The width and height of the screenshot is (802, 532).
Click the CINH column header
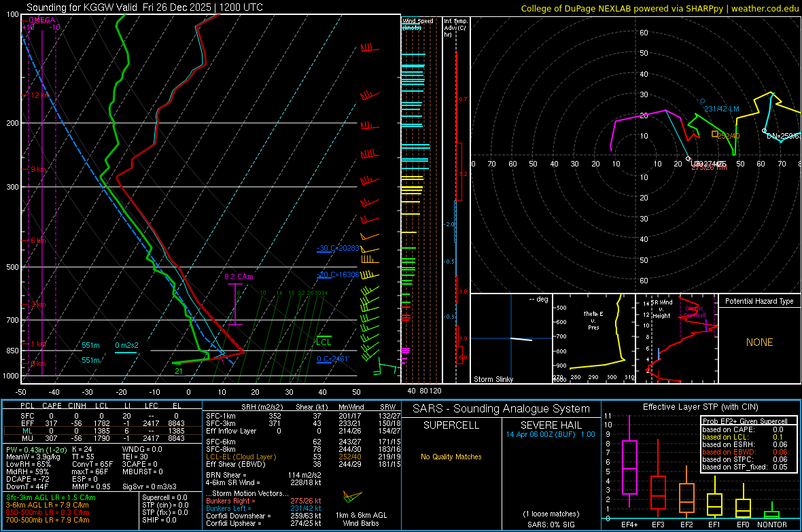pyautogui.click(x=77, y=406)
